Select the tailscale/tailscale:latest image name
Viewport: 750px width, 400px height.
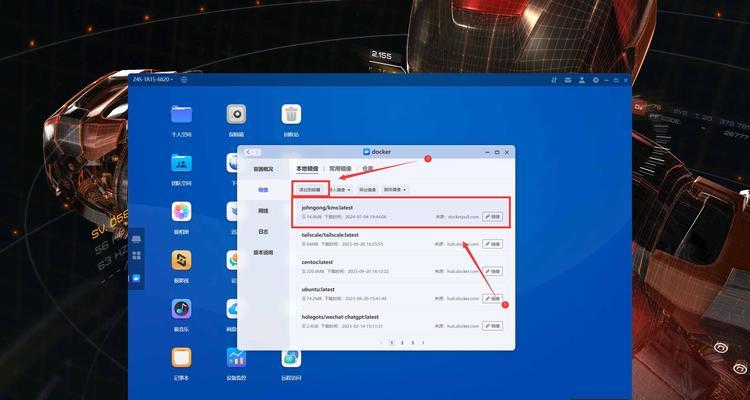click(330, 235)
